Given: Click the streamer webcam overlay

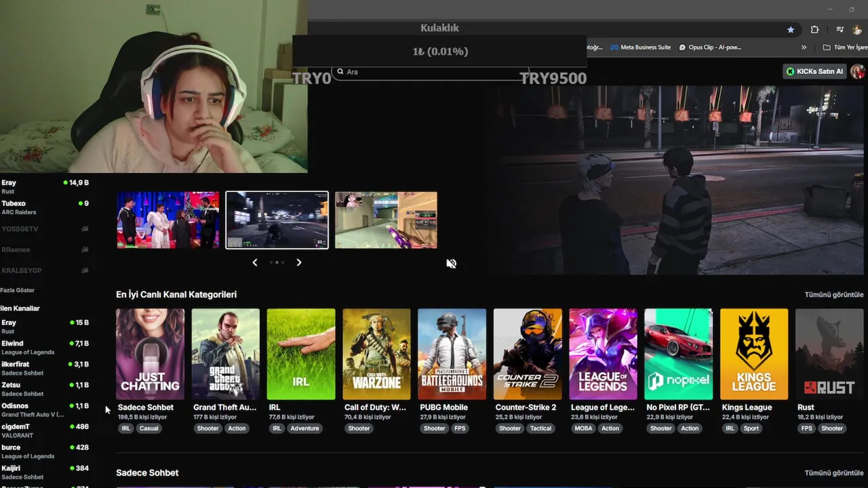Looking at the screenshot, I should tap(153, 86).
